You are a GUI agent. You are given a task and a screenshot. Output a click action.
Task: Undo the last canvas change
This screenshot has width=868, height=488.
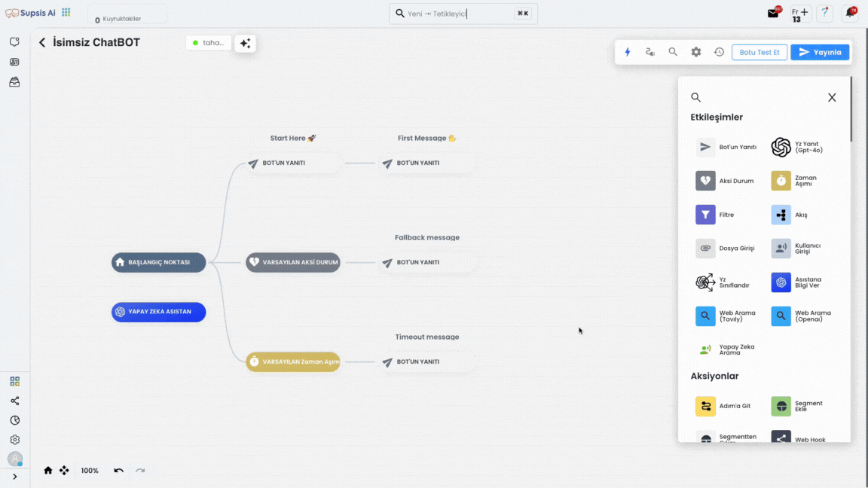click(x=118, y=470)
